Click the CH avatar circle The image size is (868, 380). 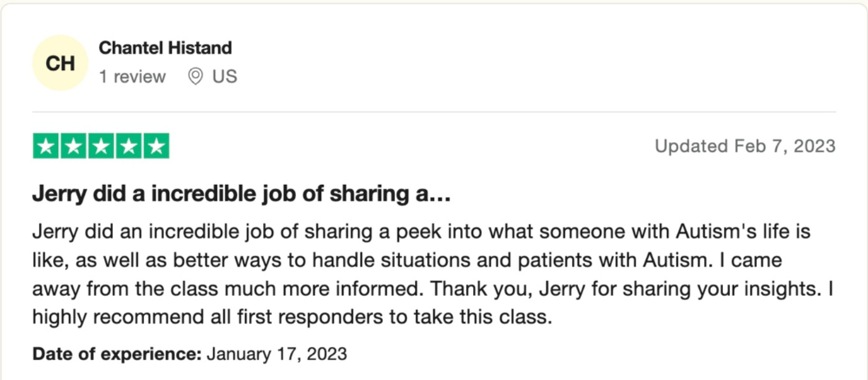click(60, 63)
